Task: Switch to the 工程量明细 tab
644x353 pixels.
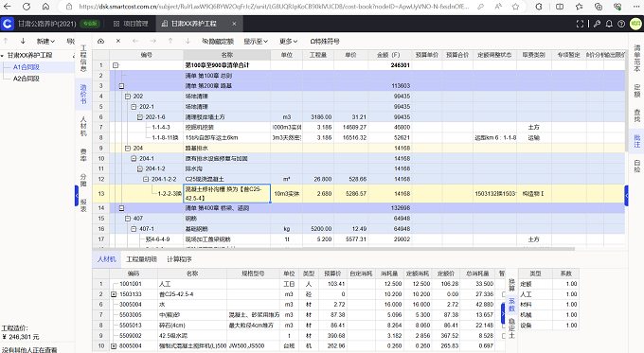Action: [x=141, y=259]
